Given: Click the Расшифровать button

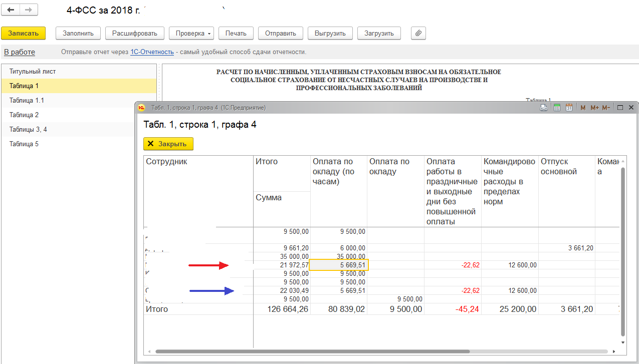Looking at the screenshot, I should (x=134, y=33).
